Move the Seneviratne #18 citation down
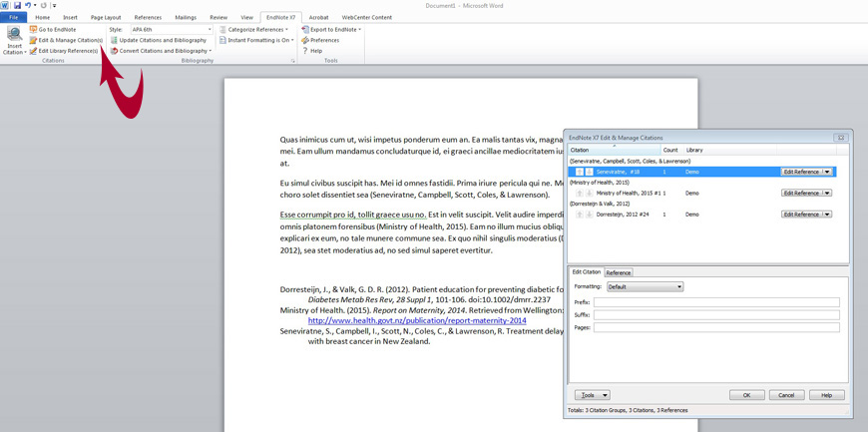The height and width of the screenshot is (432, 868). 590,172
